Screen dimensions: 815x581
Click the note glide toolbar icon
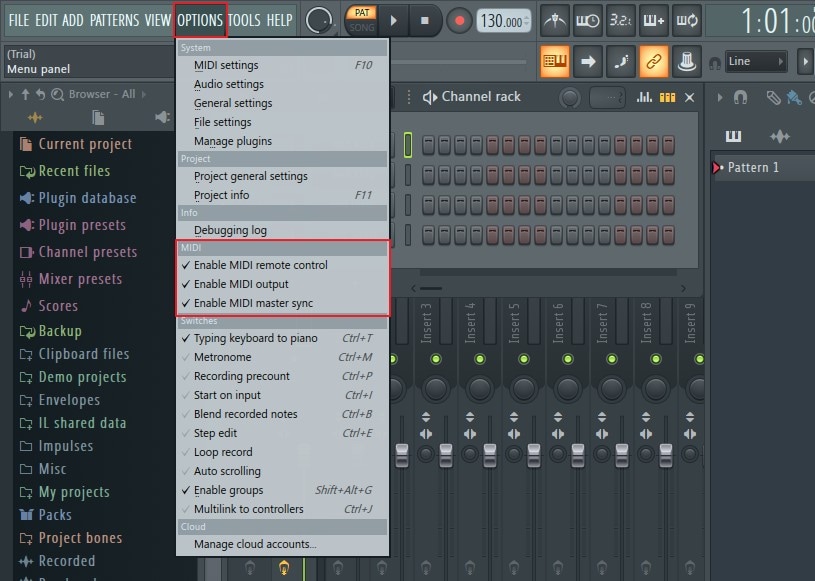point(621,61)
